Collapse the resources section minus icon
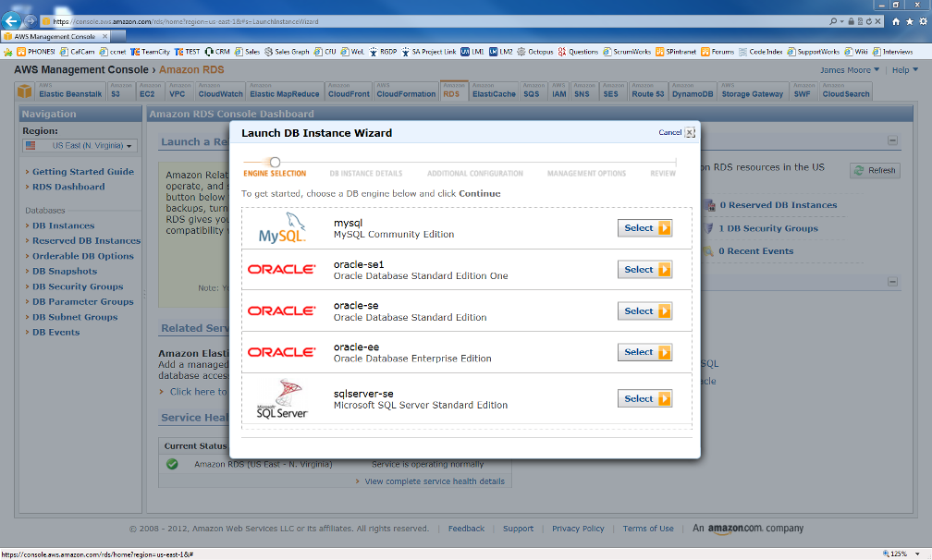The image size is (932, 560). pos(893,140)
